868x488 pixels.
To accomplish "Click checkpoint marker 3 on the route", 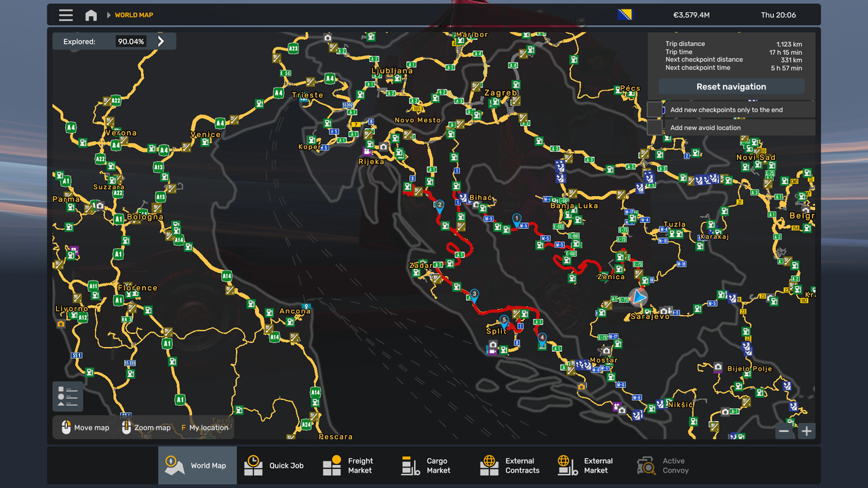I will point(473,293).
